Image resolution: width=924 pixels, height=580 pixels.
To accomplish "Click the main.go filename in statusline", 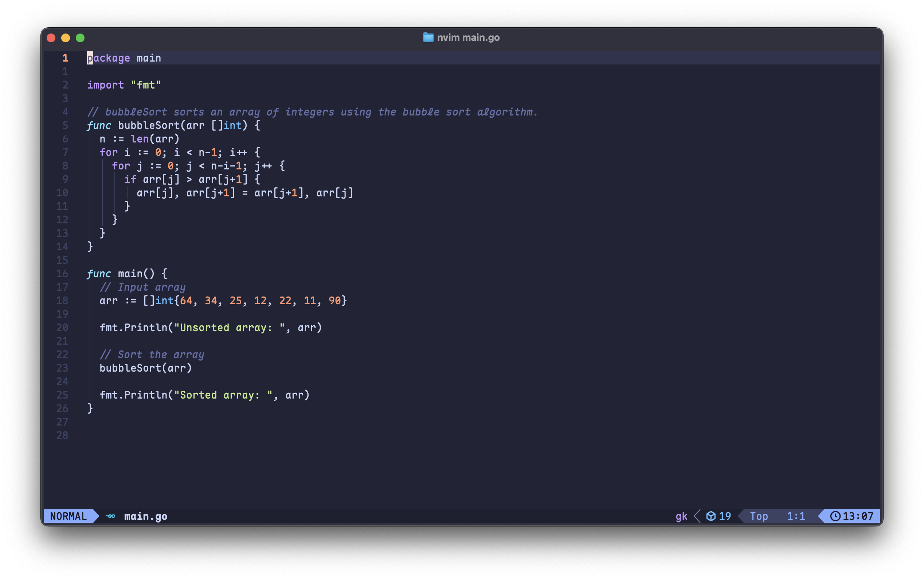I will click(x=145, y=516).
